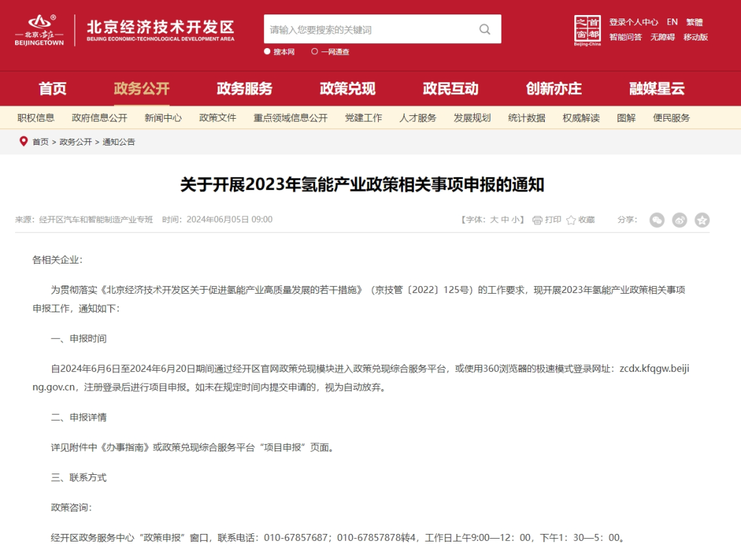Click the 各相关企业 salutation
Image resolution: width=741 pixels, height=560 pixels.
(x=57, y=259)
